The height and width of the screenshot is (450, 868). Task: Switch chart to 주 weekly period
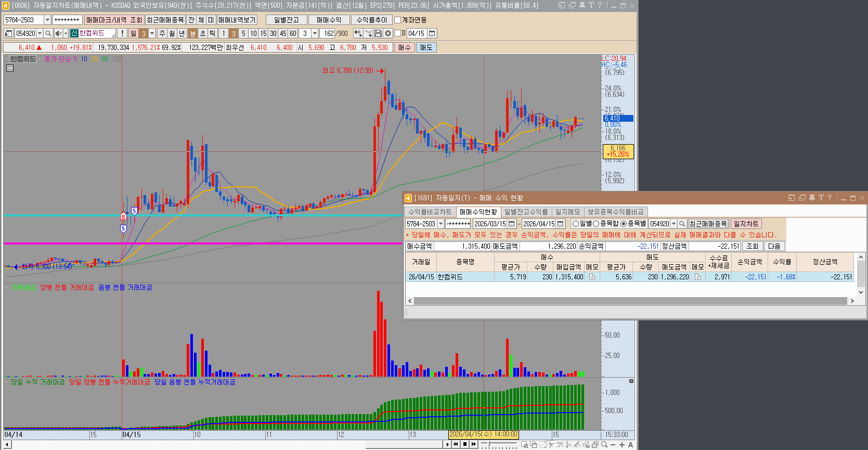162,33
